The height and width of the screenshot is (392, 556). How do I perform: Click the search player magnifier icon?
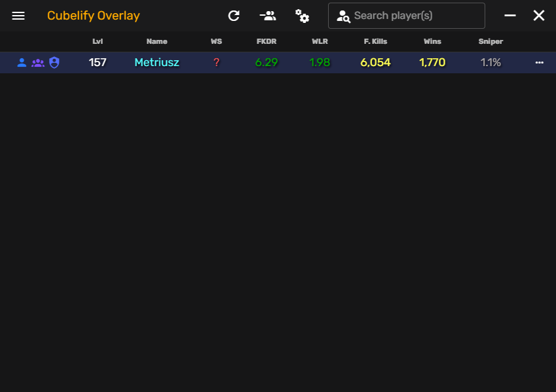click(343, 16)
